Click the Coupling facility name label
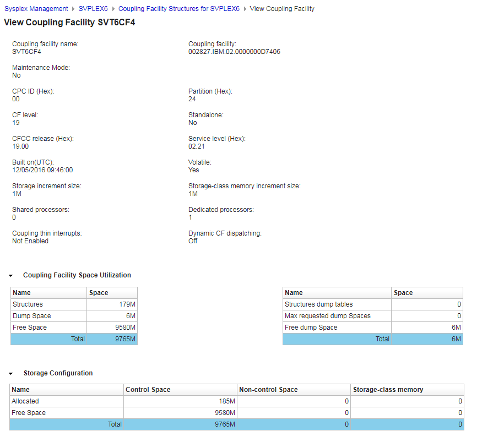 45,44
